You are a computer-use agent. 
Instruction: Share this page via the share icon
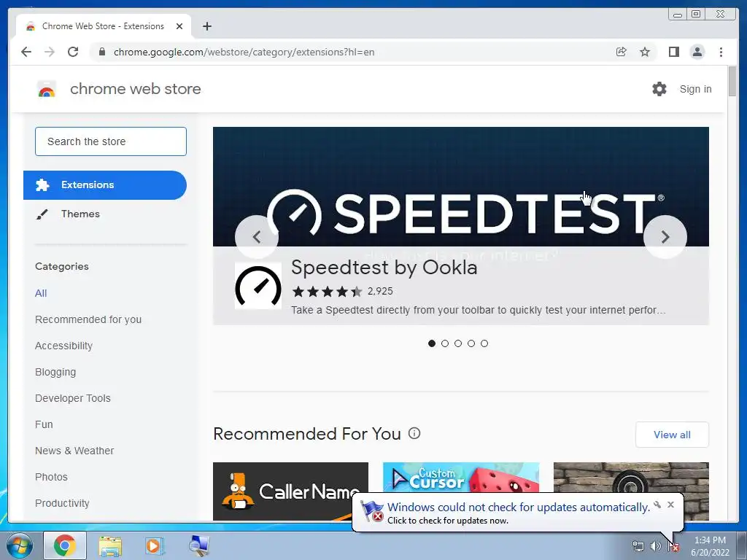point(622,52)
